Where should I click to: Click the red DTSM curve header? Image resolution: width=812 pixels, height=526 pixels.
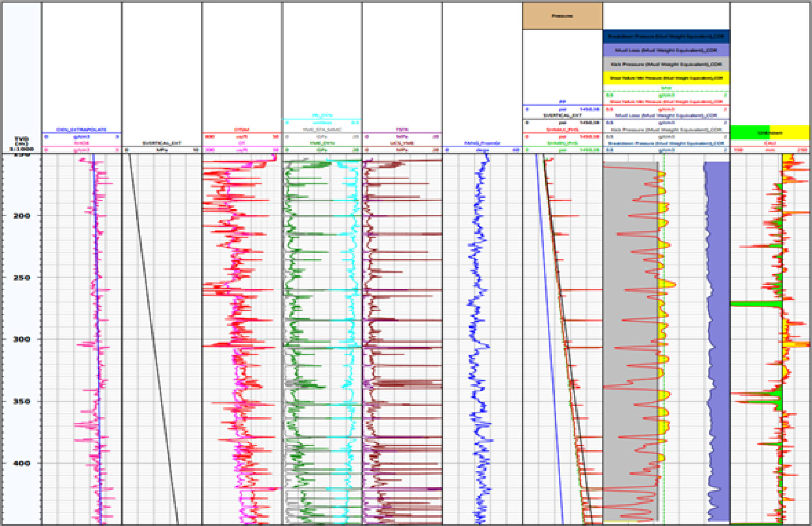pyautogui.click(x=242, y=130)
